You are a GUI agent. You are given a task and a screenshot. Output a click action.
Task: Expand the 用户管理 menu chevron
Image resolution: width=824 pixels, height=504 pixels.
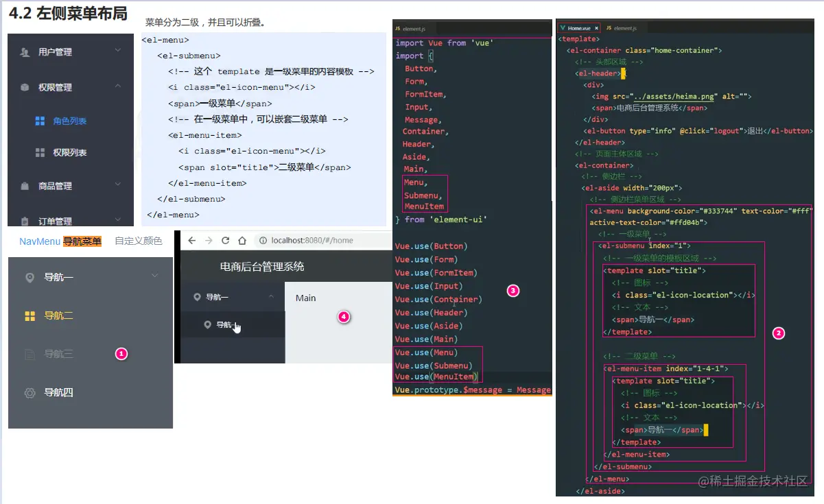tap(118, 50)
